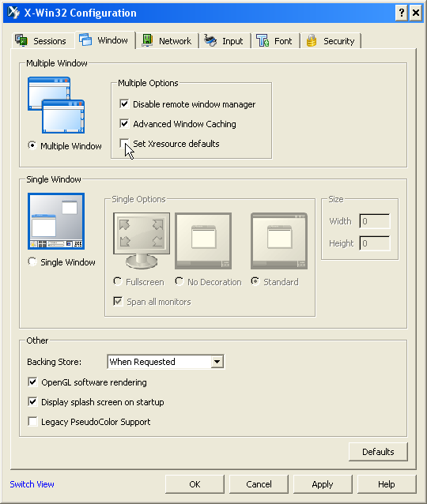The image size is (427, 504).
Task: Click the OK button
Action: (x=195, y=484)
